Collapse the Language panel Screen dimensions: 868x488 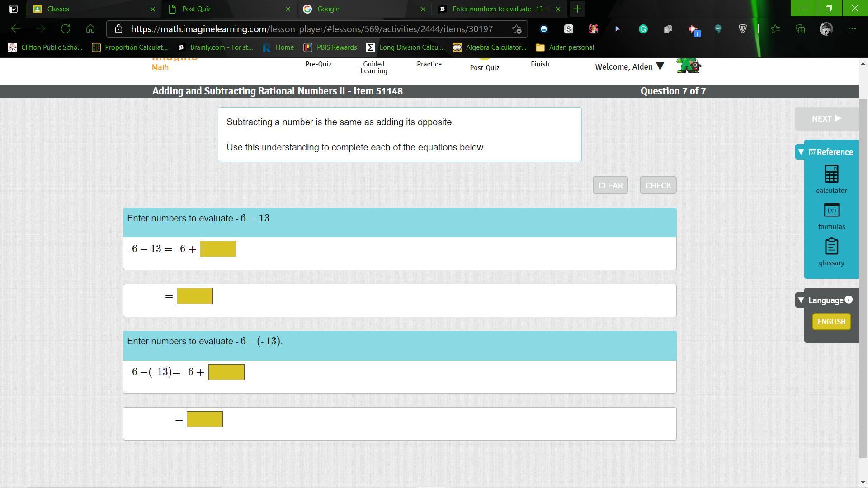(801, 300)
